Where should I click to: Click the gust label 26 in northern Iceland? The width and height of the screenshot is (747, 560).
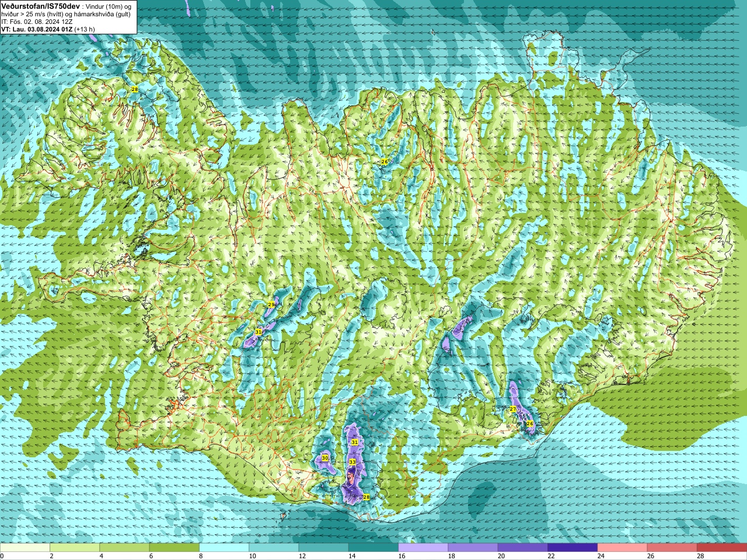(385, 161)
